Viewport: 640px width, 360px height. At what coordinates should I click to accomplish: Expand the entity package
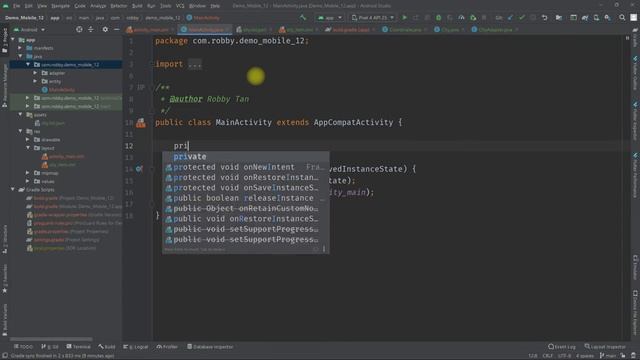pyautogui.click(x=35, y=81)
